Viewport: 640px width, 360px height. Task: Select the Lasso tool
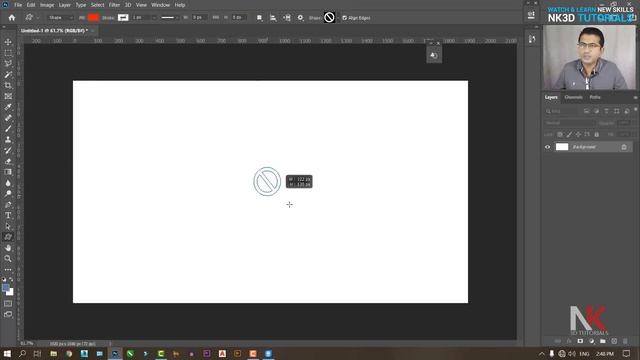(8, 64)
